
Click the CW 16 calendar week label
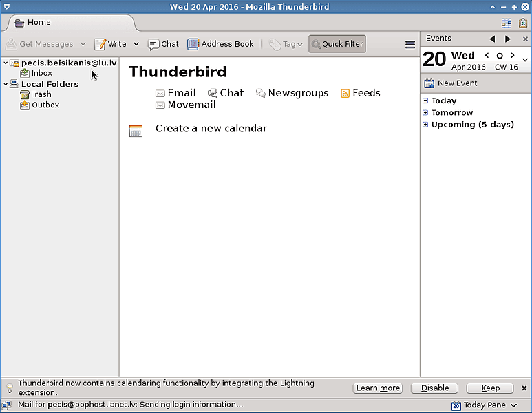pos(507,67)
